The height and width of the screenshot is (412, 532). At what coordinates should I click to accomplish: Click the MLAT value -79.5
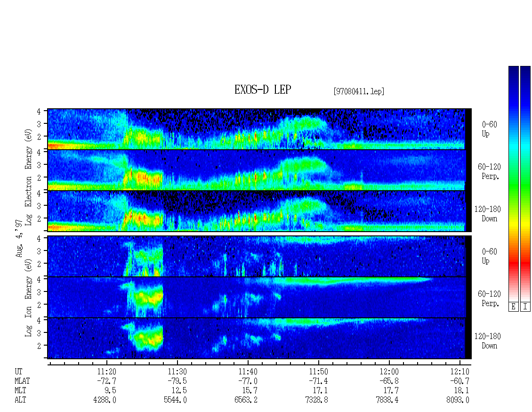pos(177,381)
